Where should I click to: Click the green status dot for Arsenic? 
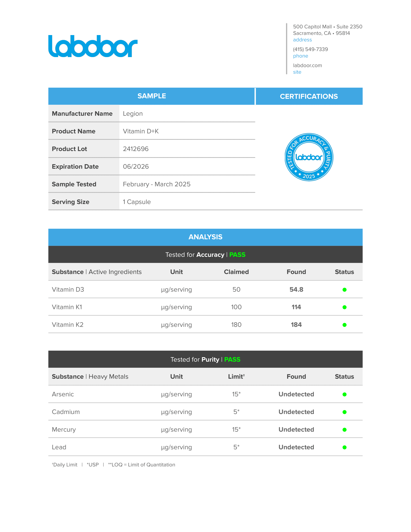tap(344, 394)
